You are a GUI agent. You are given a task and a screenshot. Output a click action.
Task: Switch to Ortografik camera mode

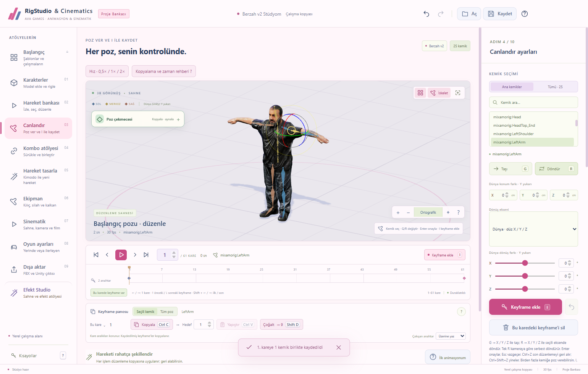428,213
